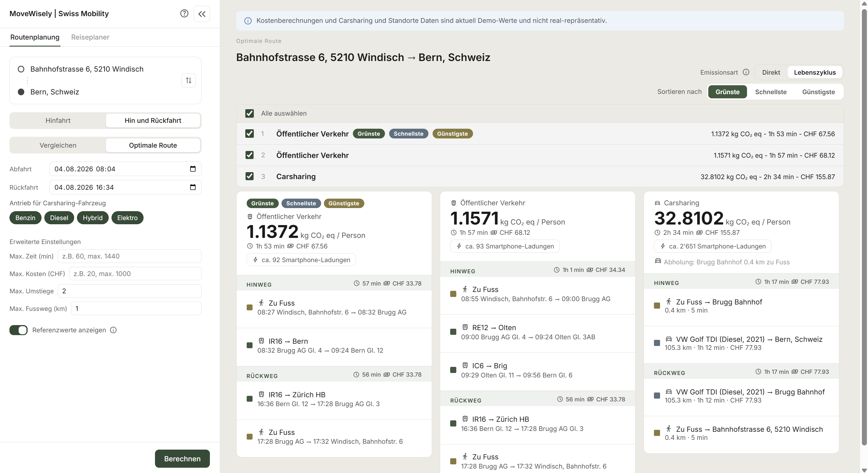
Task: Collapse the sidebar with double chevron icon
Action: 202,14
